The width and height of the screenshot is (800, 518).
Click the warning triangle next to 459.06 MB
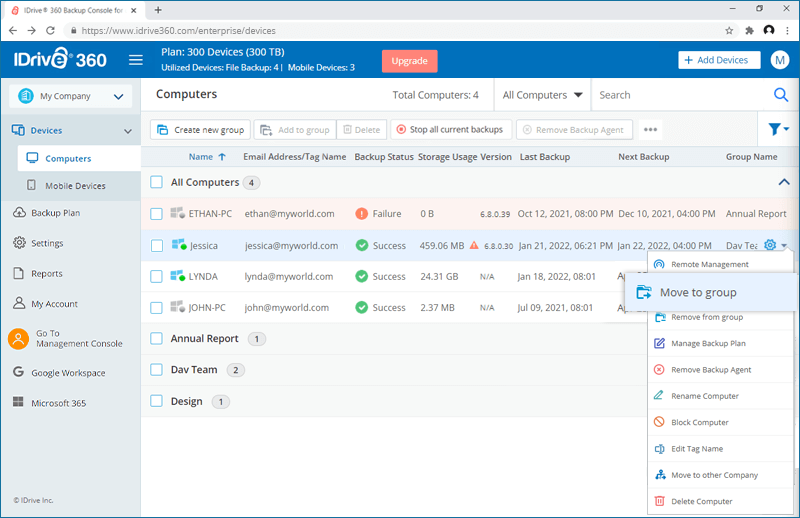click(474, 245)
